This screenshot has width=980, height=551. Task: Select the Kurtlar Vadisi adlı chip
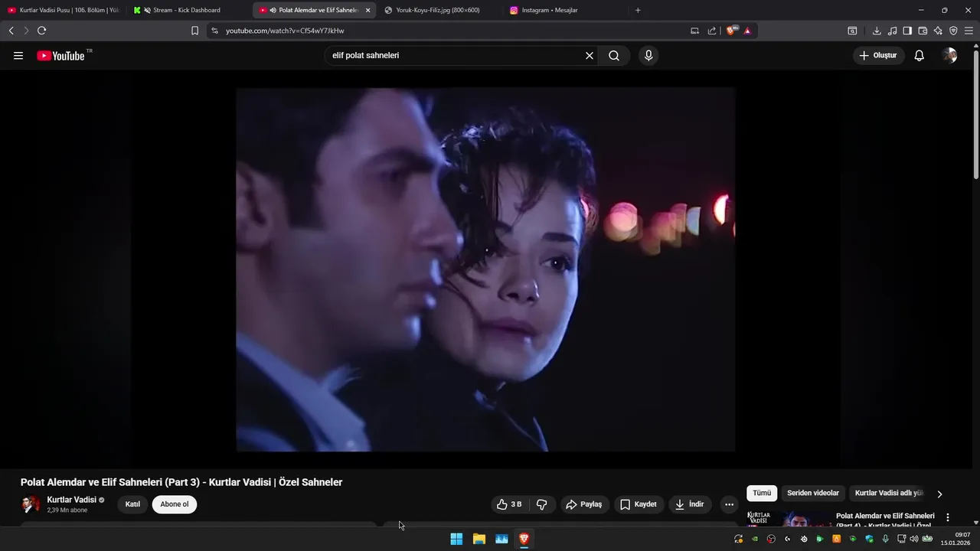pos(889,494)
